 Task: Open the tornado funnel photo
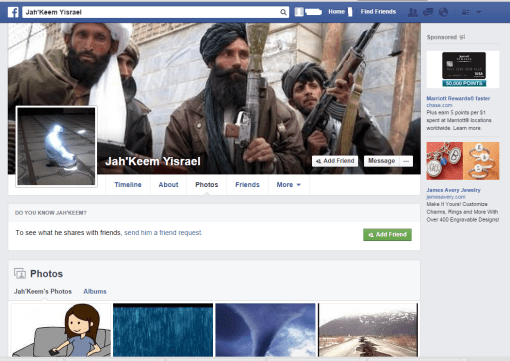click(x=265, y=330)
